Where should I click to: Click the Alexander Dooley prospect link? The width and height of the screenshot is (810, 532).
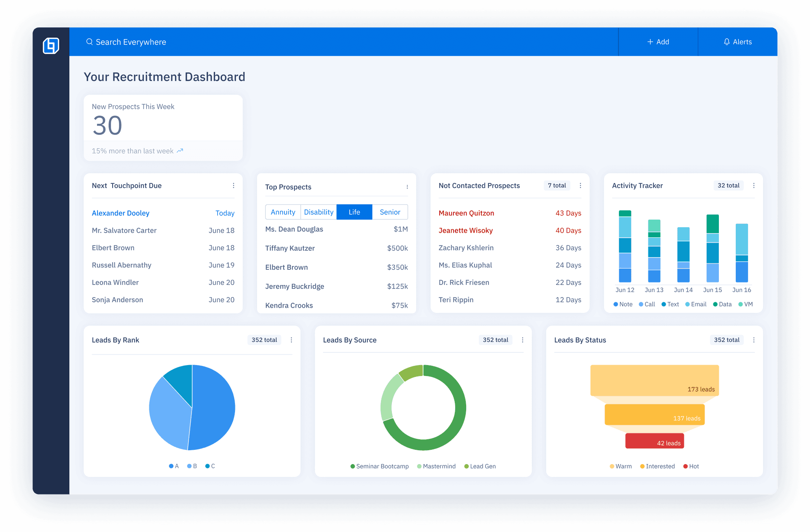[120, 213]
